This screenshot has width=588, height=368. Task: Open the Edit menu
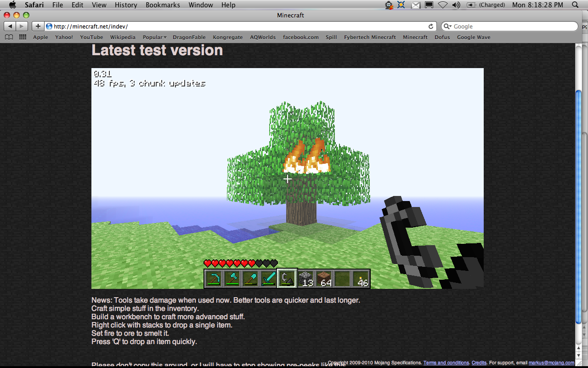pyautogui.click(x=78, y=5)
